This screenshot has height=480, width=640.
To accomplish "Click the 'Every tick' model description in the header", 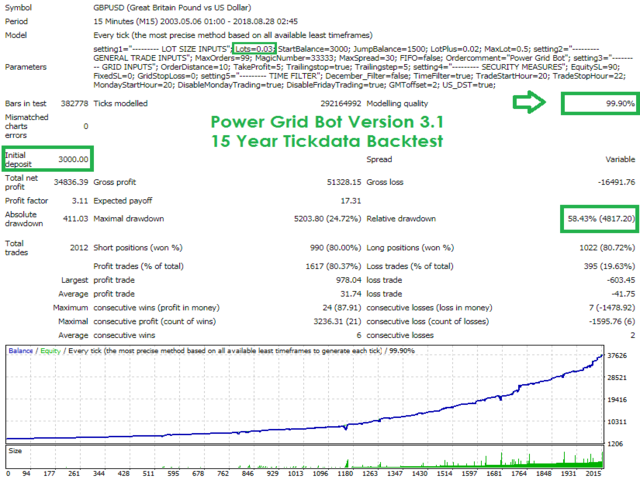I will click(233, 35).
